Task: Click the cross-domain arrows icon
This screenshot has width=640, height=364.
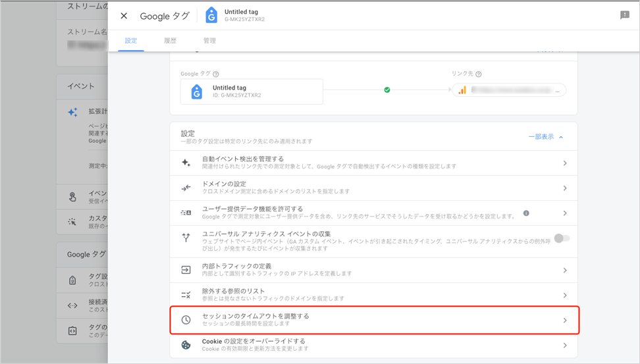Action: [186, 188]
